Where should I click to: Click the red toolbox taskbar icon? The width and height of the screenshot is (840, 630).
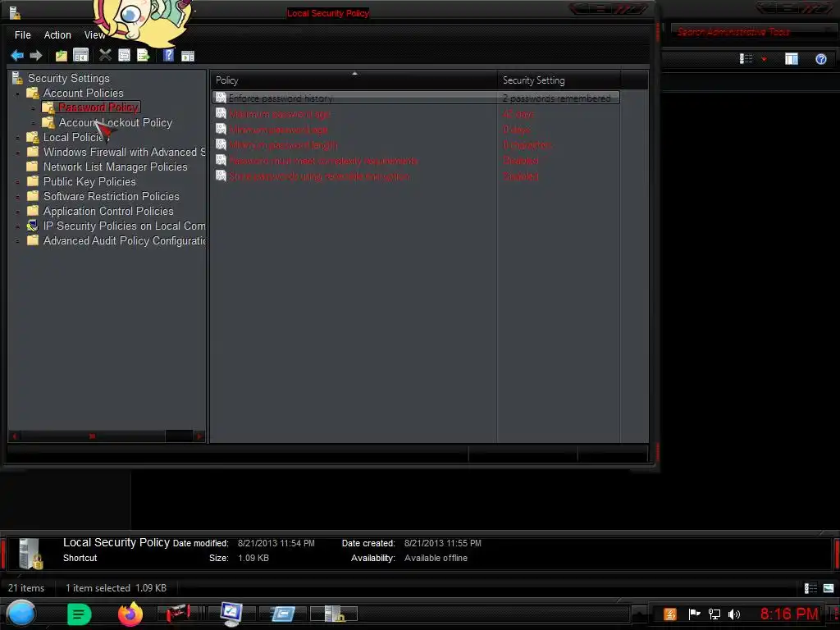click(x=178, y=614)
